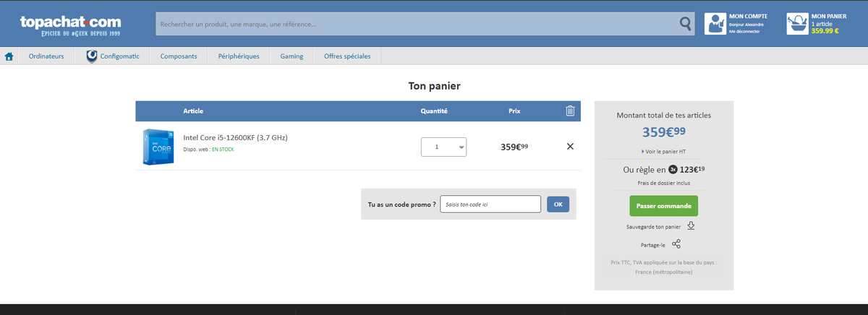The height and width of the screenshot is (315, 868).
Task: Click the Intel Core processor thumbnail
Action: 158,147
